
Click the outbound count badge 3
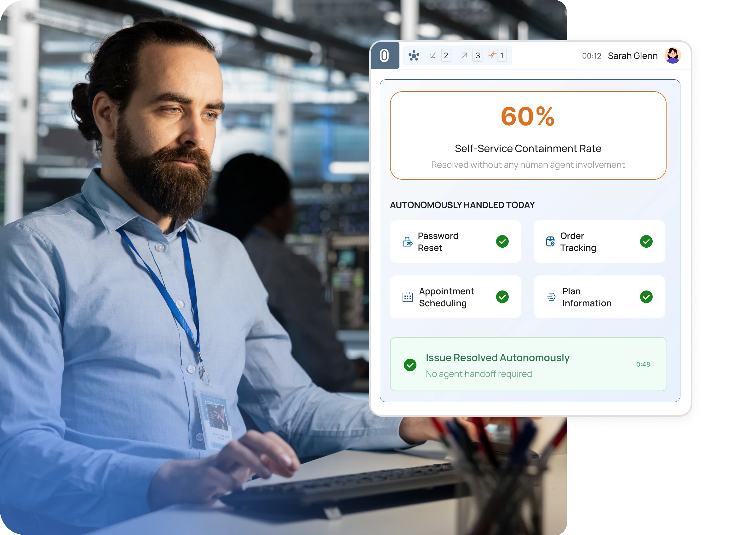478,55
